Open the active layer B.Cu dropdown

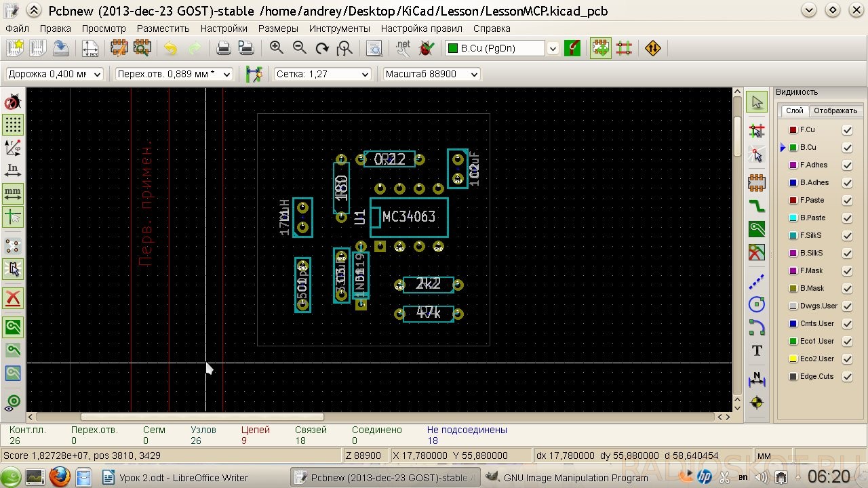click(x=502, y=48)
